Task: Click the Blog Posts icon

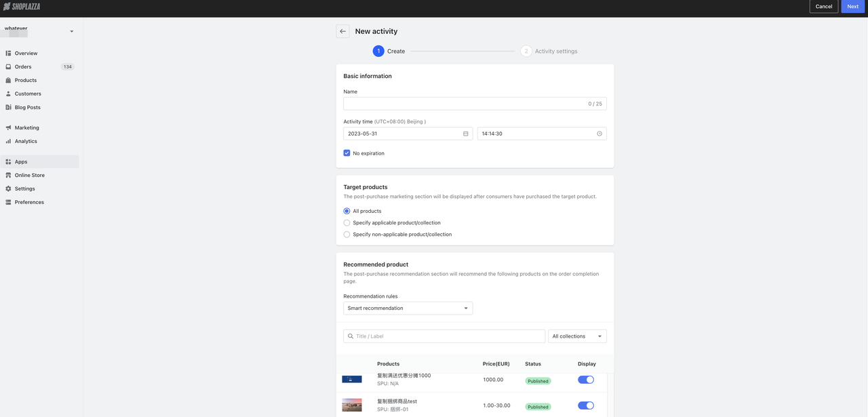Action: [8, 107]
